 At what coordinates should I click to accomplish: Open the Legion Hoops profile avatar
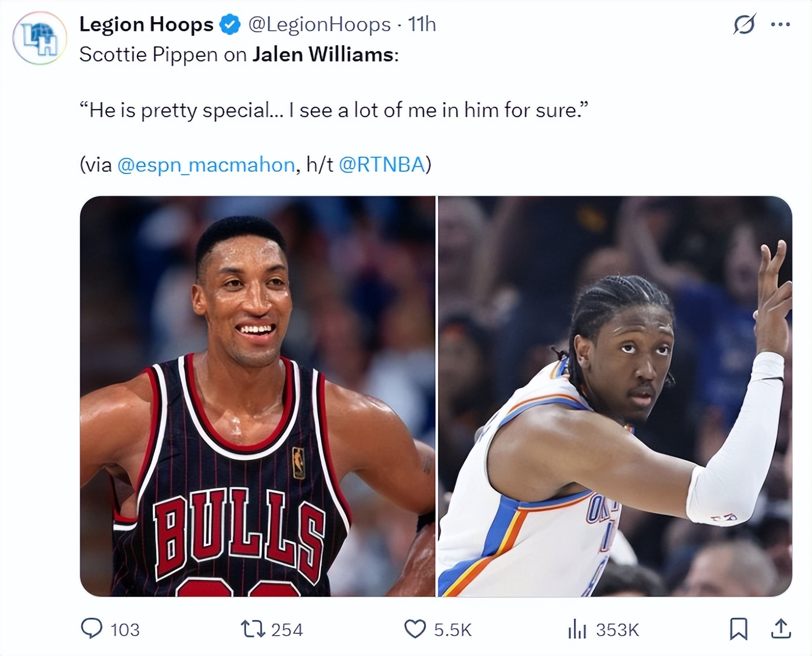tap(39, 38)
